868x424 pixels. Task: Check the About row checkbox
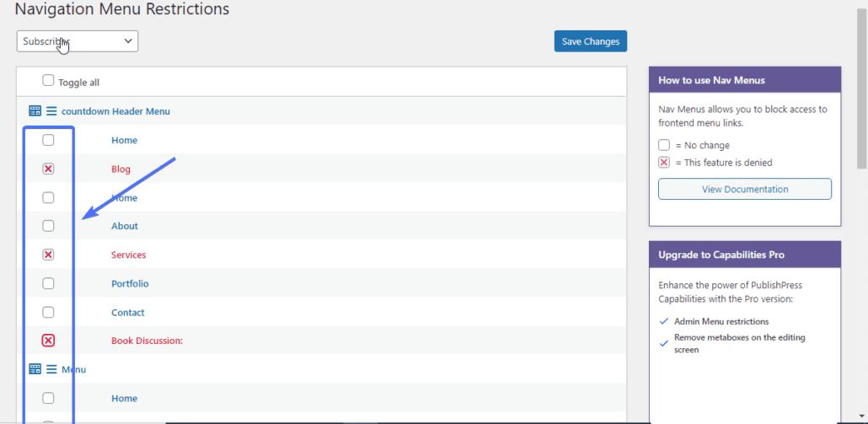coord(49,226)
